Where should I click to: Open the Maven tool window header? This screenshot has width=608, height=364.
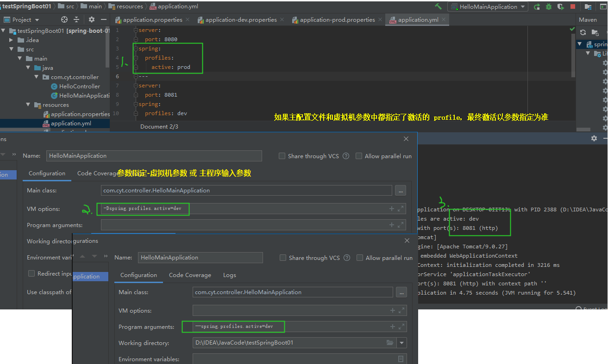point(588,19)
